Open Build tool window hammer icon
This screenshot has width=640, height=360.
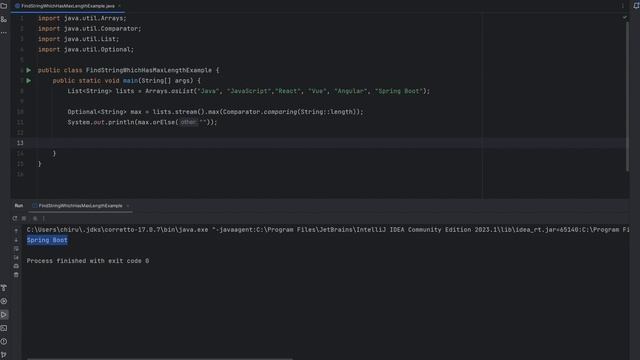tap(4, 288)
